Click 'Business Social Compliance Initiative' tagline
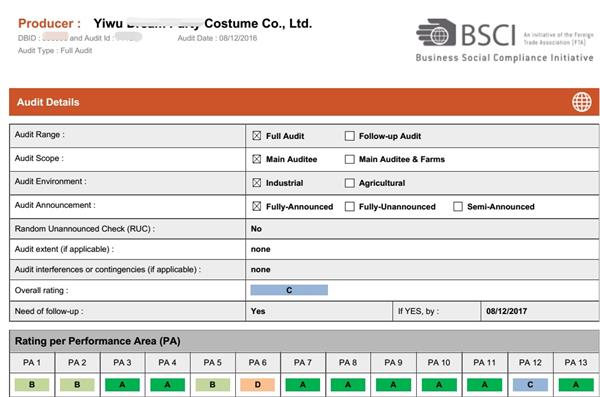Viewport: 600px width, 397px height. [x=505, y=58]
